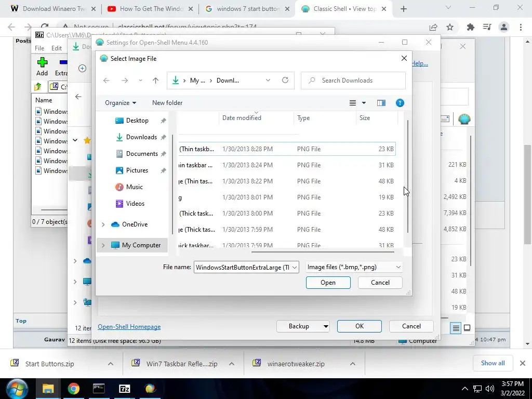The image size is (532, 399).
Task: Click up-folder icon in 7-Zip window
Action: tap(38, 87)
